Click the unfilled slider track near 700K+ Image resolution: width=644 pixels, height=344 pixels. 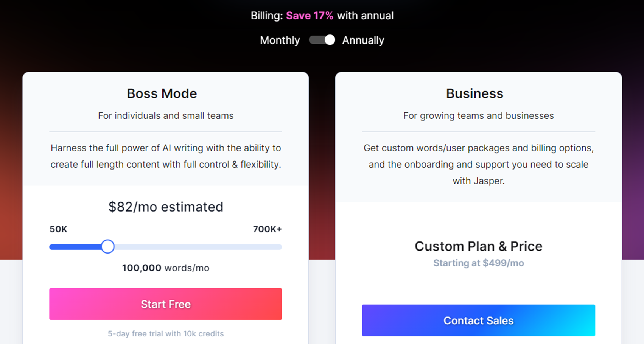[246, 247]
